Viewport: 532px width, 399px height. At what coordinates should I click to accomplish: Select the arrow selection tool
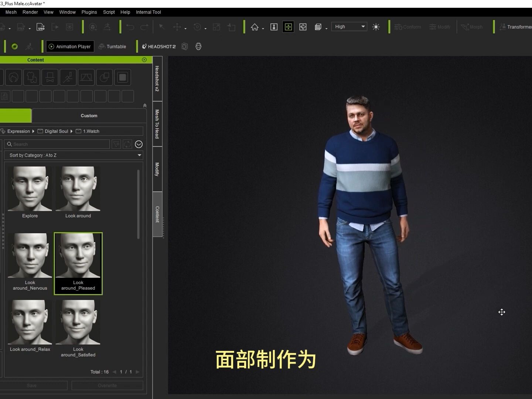coord(161,27)
